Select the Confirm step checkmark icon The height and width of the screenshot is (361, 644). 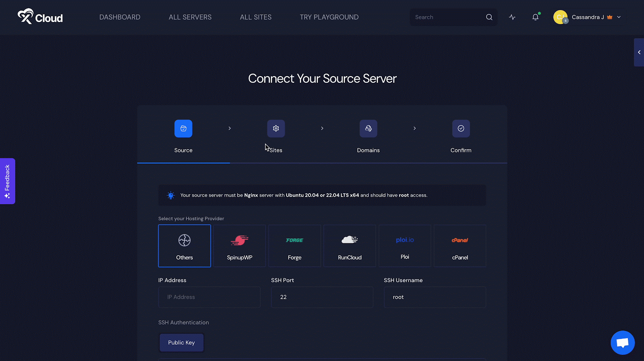pyautogui.click(x=461, y=129)
